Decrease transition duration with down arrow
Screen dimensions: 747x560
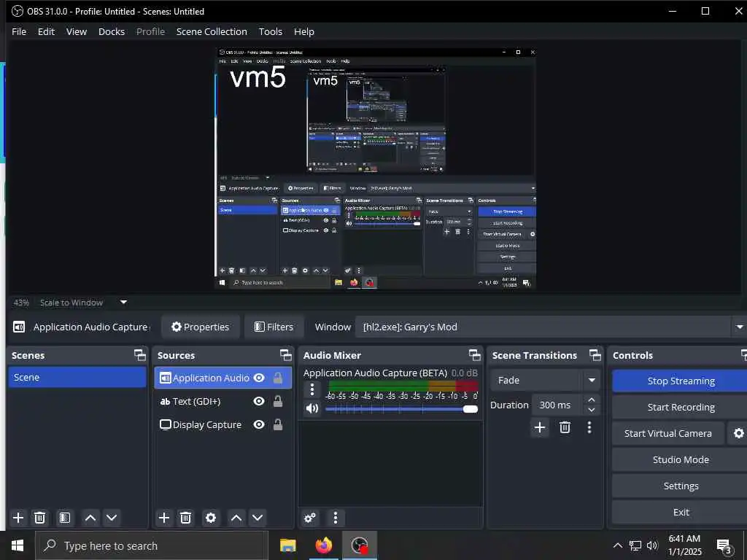(591, 410)
